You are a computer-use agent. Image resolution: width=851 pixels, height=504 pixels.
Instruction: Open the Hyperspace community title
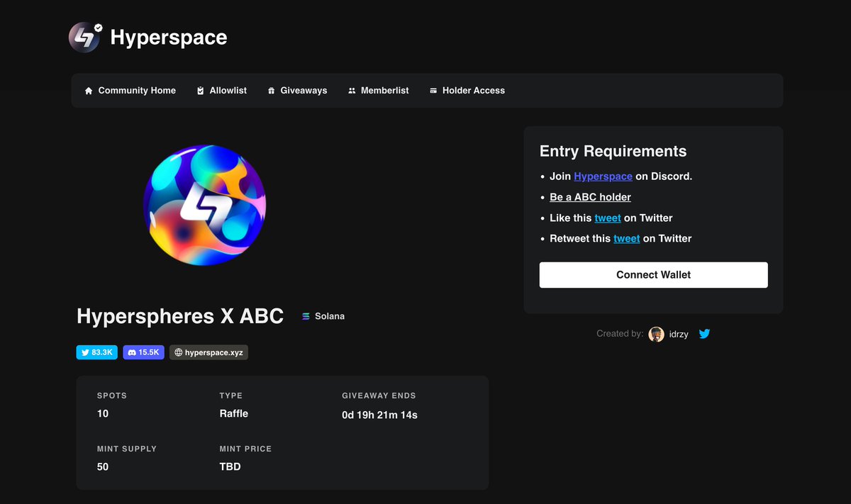point(169,38)
